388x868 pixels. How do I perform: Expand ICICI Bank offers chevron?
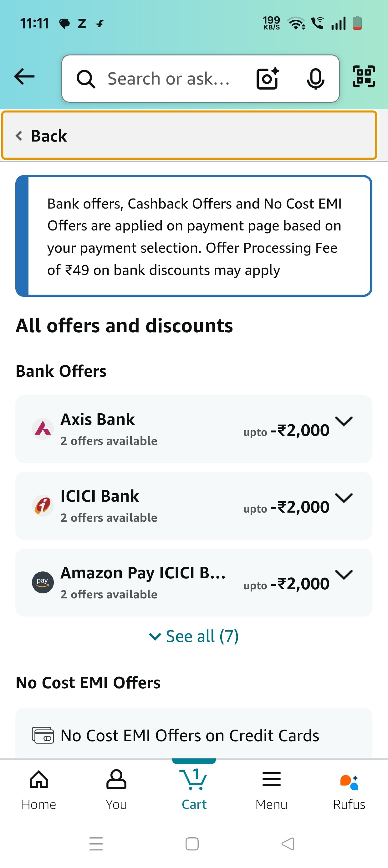point(344,498)
